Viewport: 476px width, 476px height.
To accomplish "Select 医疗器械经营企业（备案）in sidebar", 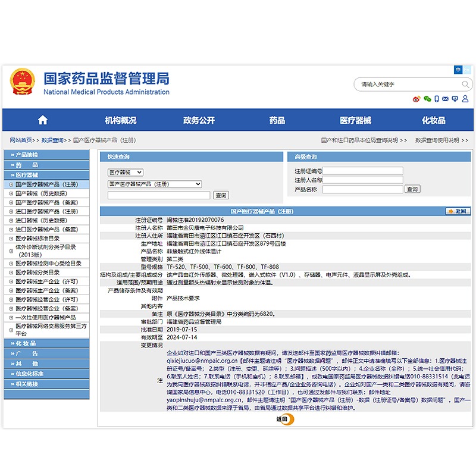I will coord(47,308).
